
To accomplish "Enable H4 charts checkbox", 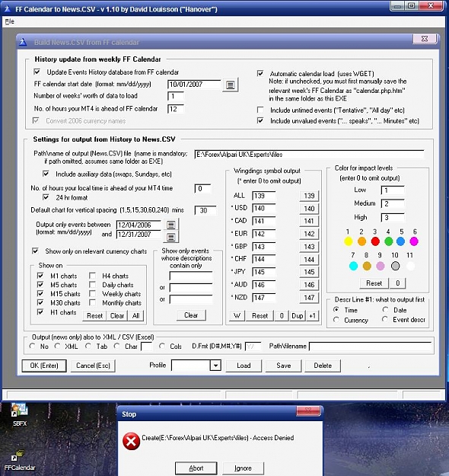I will click(x=92, y=276).
